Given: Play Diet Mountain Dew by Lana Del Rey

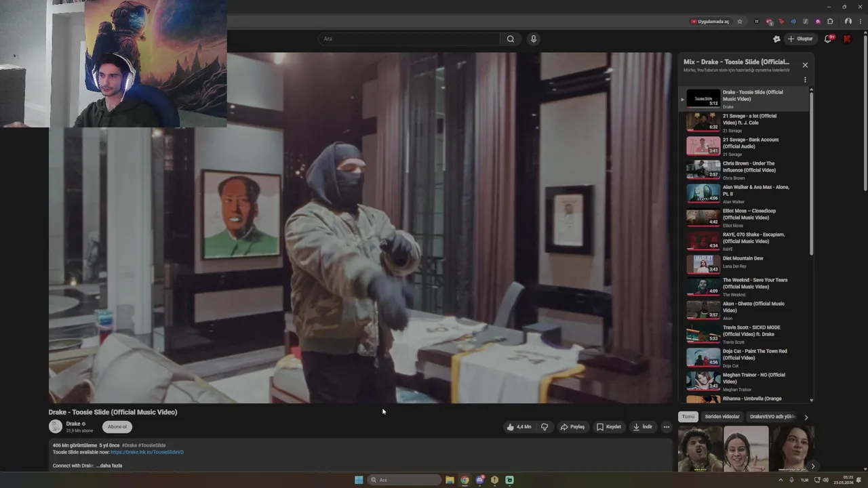Looking at the screenshot, I should click(x=744, y=263).
